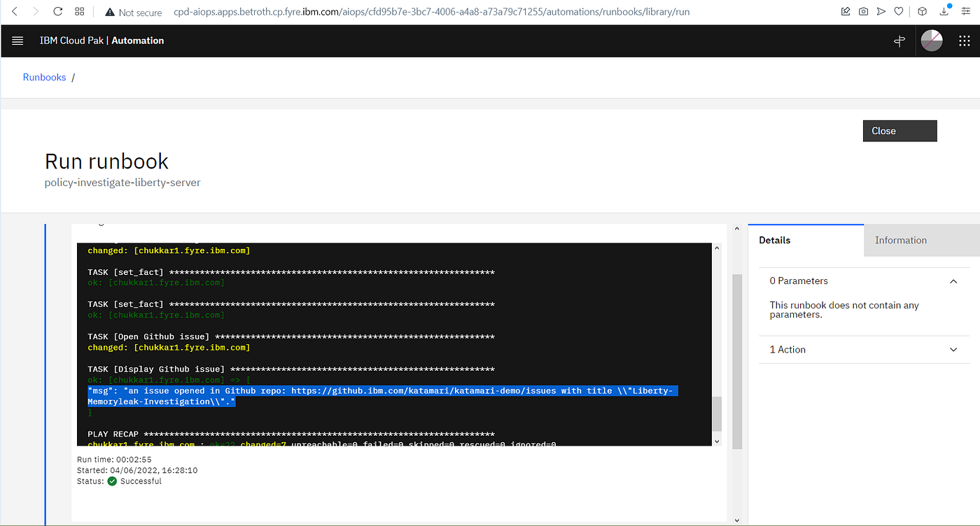Click policy-investigate-liberty-server runbook name
Screen dimensions: 980x526
(x=122, y=183)
